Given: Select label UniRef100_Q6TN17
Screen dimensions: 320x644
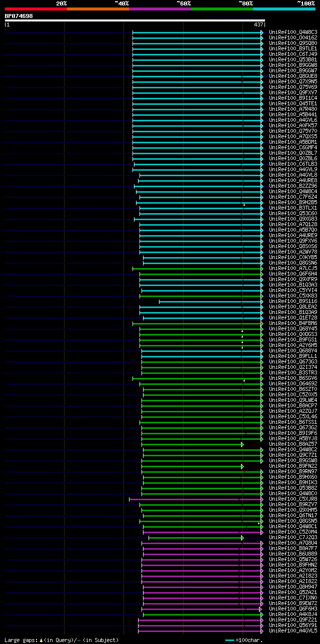Looking at the screenshot, I should [x=293, y=515].
